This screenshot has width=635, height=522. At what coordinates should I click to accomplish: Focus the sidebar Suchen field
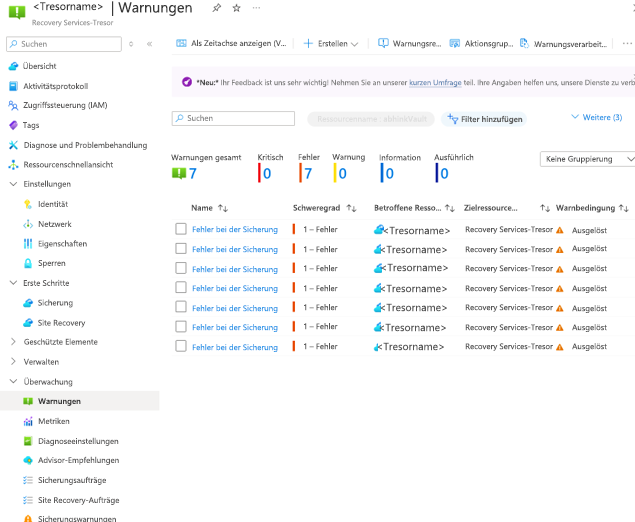click(x=64, y=44)
